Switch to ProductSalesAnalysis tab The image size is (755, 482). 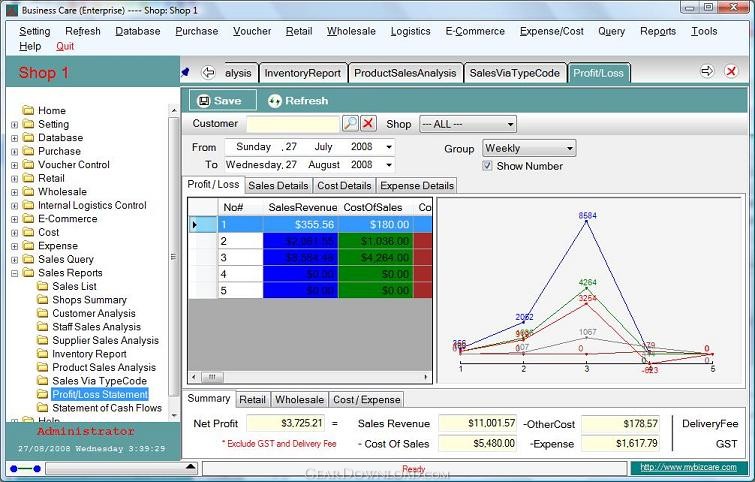[405, 73]
